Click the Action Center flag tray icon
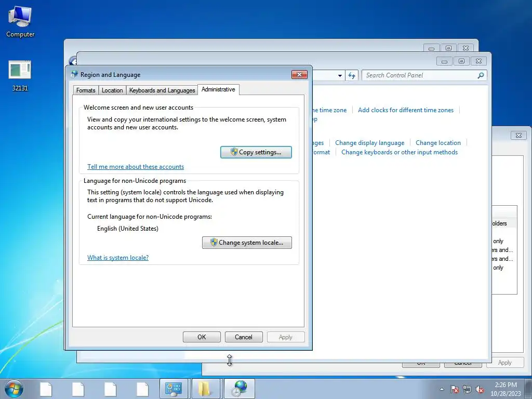Viewport: 532px width, 399px height. point(454,389)
